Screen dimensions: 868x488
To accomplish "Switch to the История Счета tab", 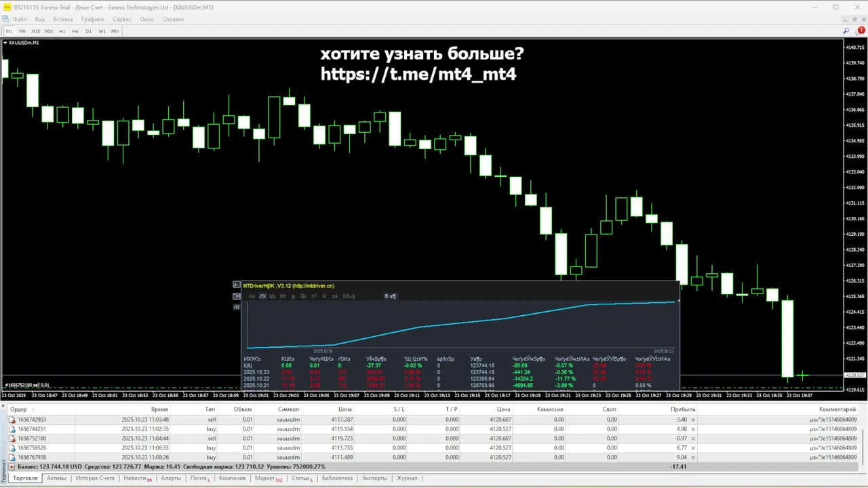I will pos(95,479).
